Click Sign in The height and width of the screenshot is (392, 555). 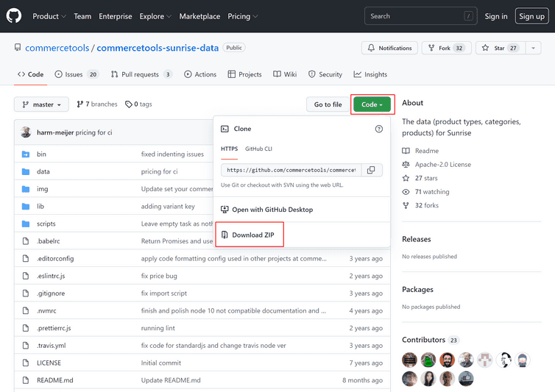coord(496,16)
